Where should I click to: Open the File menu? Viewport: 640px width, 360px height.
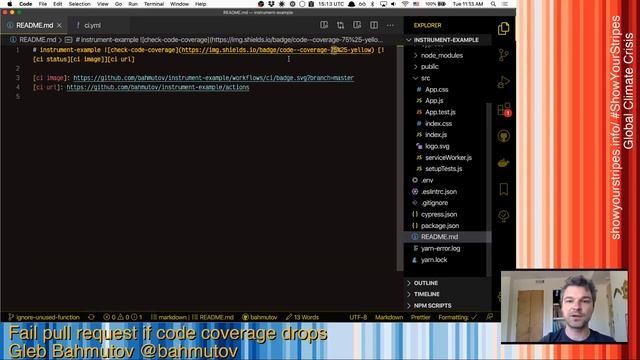point(42,4)
